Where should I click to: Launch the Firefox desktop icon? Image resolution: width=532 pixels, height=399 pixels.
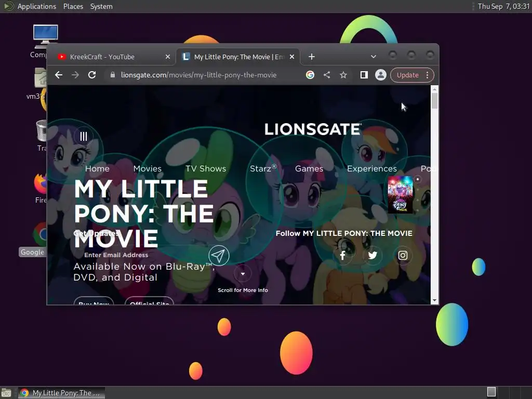pyautogui.click(x=41, y=183)
